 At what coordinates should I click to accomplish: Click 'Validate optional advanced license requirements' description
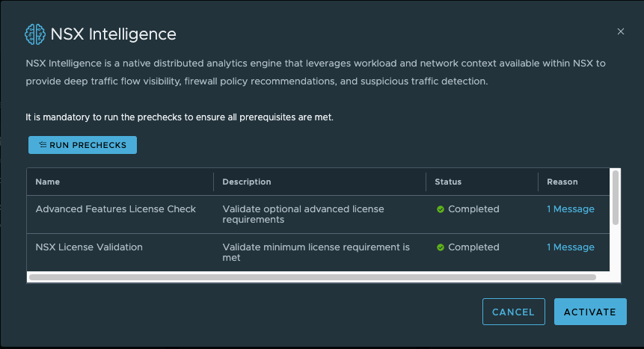tap(303, 214)
